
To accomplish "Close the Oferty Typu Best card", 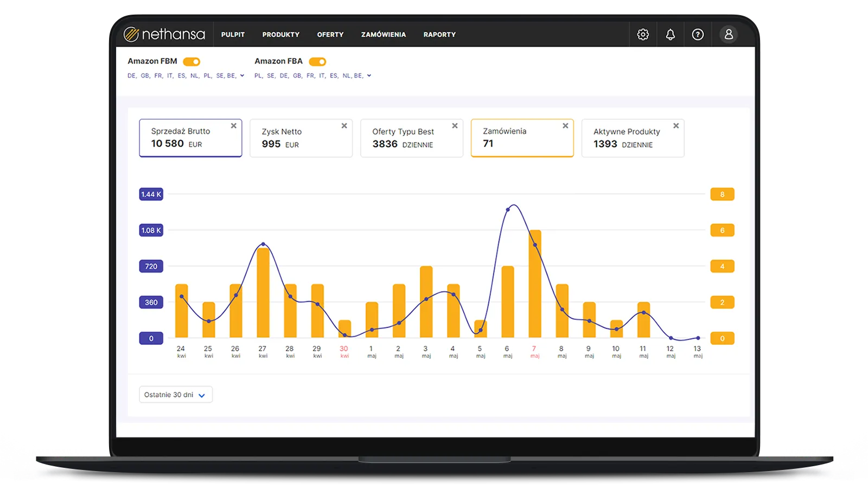I will (455, 126).
